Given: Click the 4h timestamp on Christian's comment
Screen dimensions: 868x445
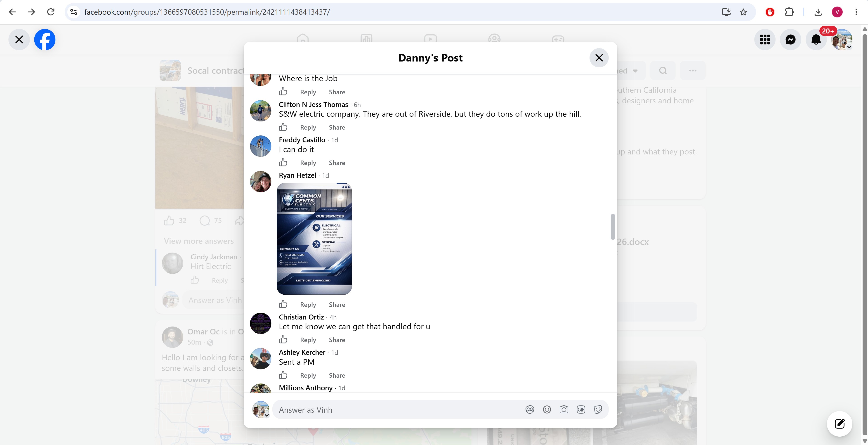Looking at the screenshot, I should click(x=333, y=317).
